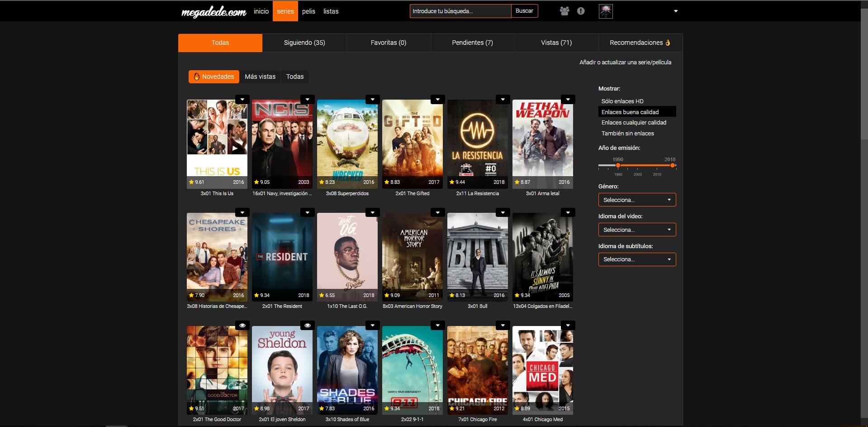Click the 3x08 Superperdidos title
868x427 pixels.
(x=347, y=194)
